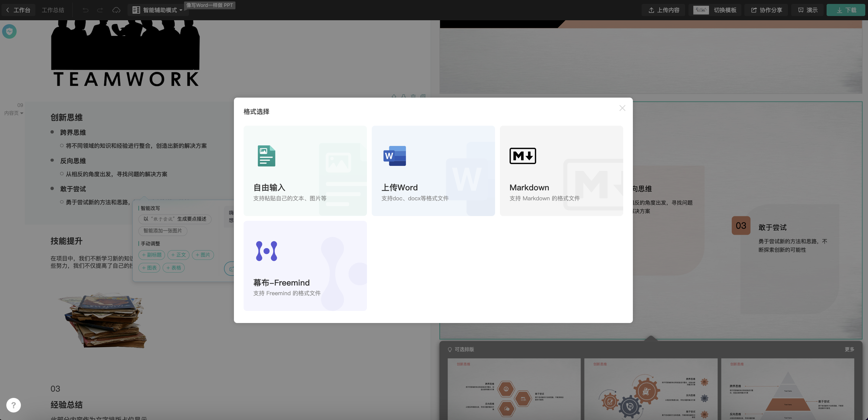Expand the 内容页 page type dropdown
This screenshot has width=868, height=420.
coord(14,113)
